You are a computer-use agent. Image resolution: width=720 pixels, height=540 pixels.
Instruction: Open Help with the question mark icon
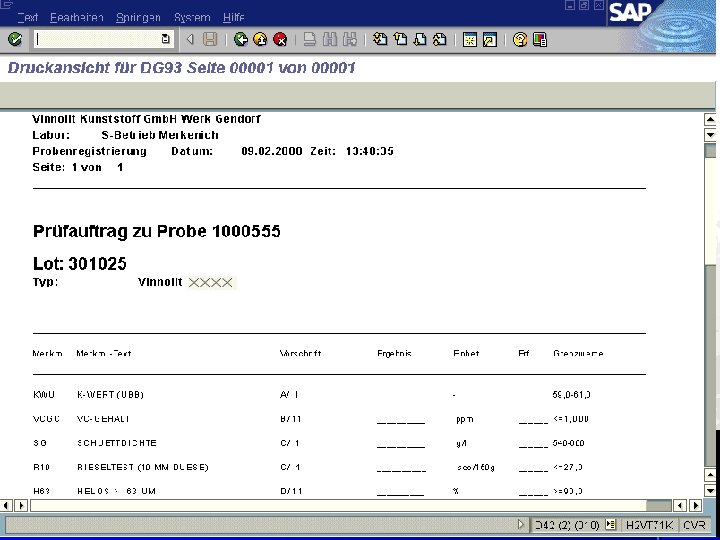[x=520, y=39]
